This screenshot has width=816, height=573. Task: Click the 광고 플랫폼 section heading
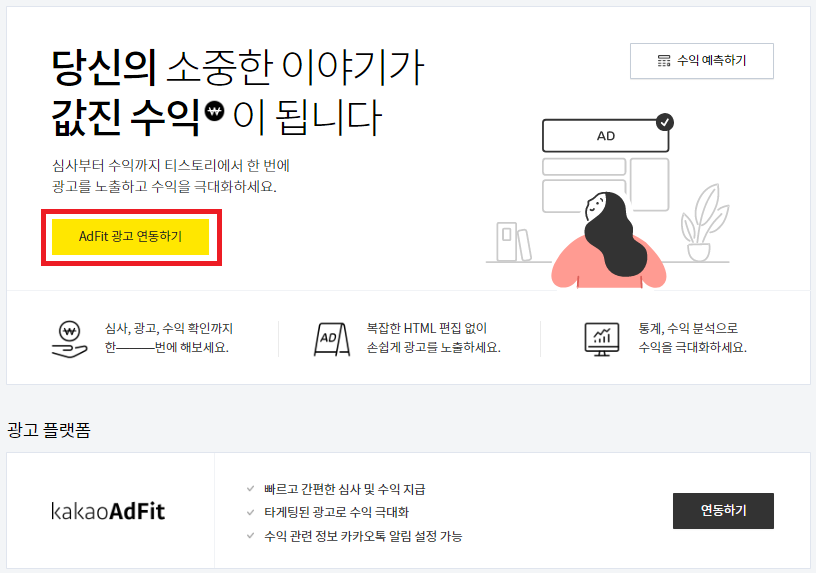49,430
